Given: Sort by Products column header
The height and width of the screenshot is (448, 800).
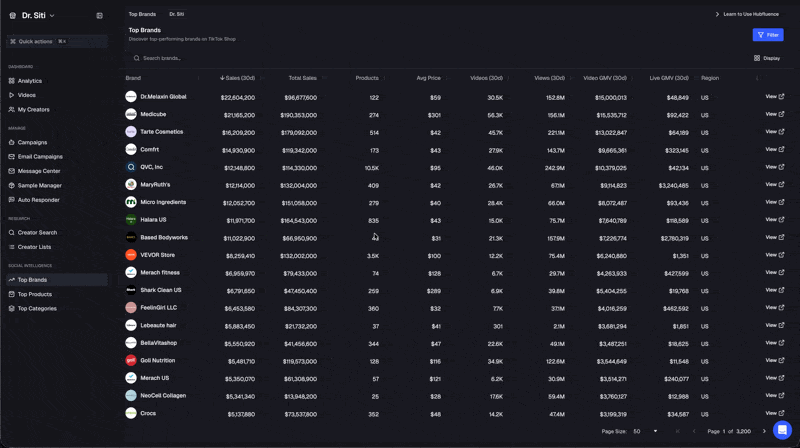Looking at the screenshot, I should [x=367, y=78].
